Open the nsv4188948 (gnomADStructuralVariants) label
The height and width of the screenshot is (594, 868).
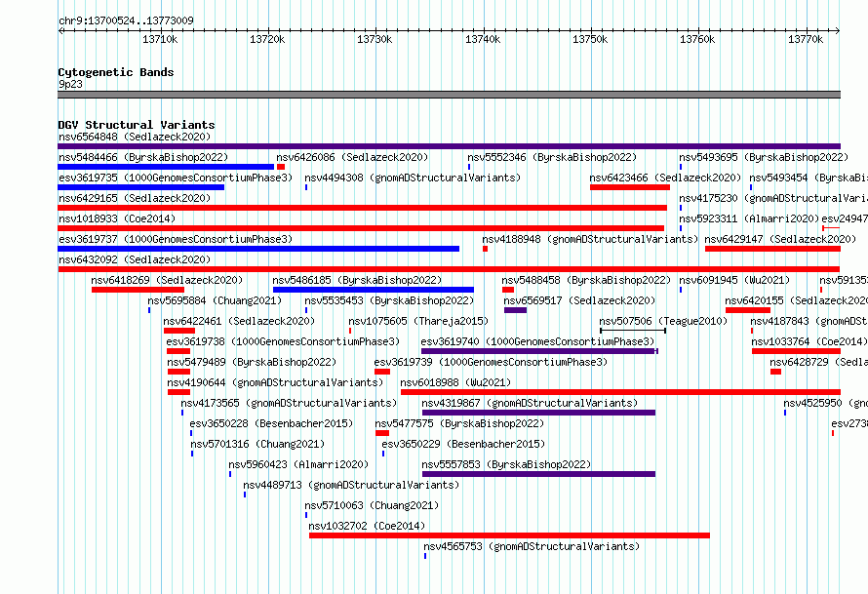[x=590, y=239]
